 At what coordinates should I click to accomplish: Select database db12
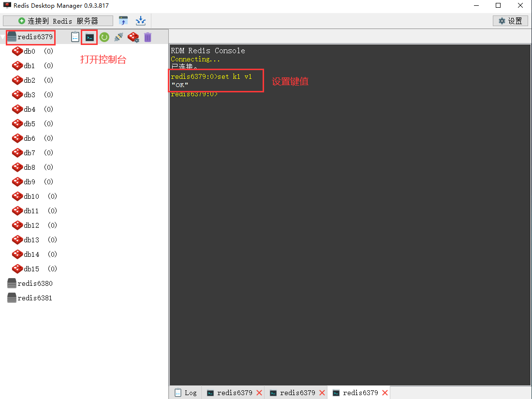click(31, 226)
